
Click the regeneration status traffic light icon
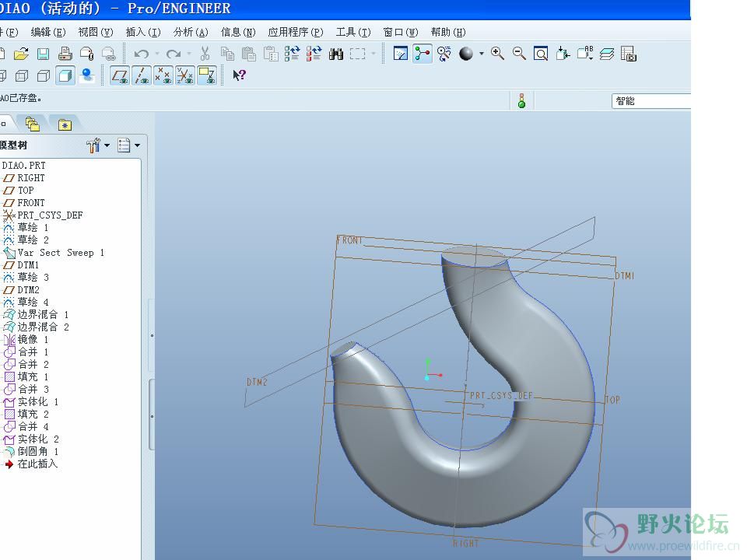tap(521, 100)
